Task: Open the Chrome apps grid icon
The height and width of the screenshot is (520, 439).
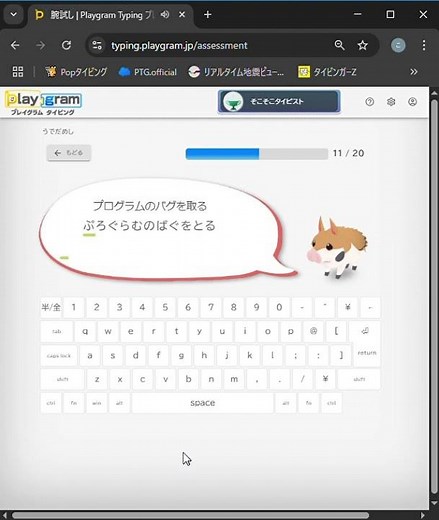Action: (18, 72)
